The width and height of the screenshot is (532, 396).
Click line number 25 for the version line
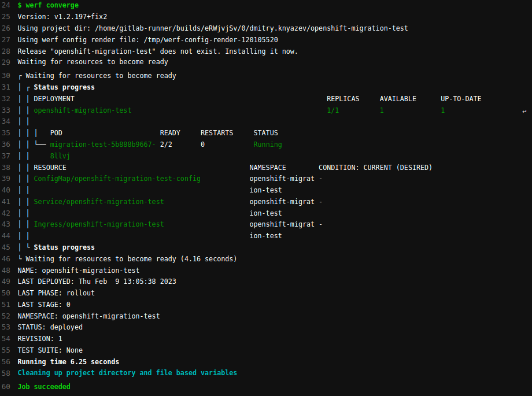(6, 17)
